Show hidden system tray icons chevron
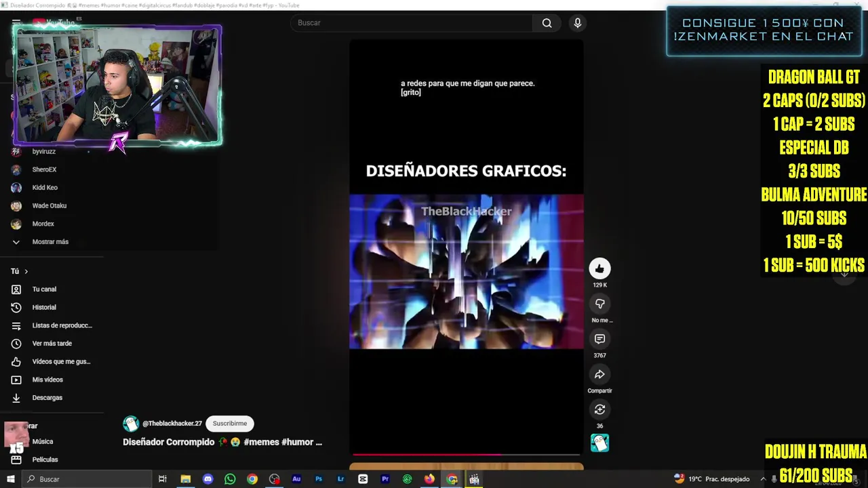Image resolution: width=868 pixels, height=488 pixels. (x=763, y=479)
